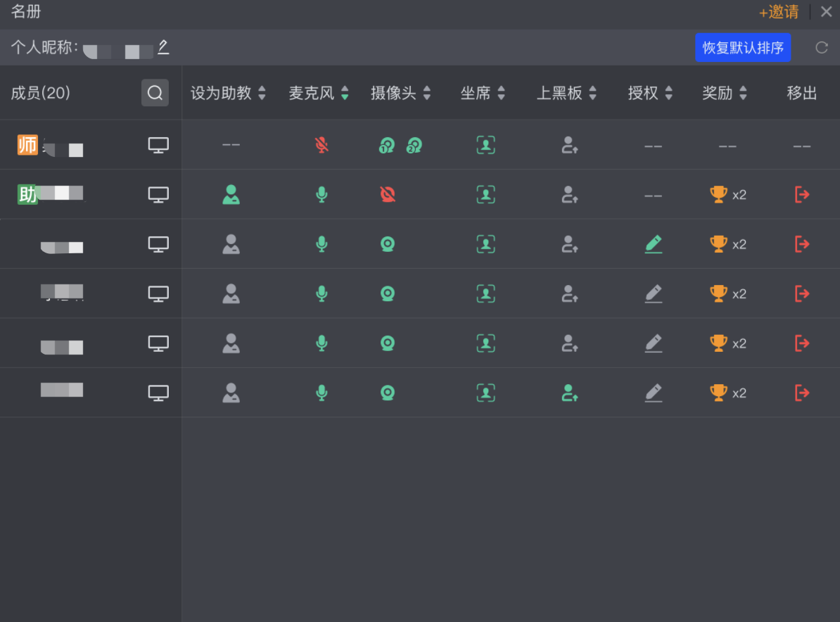The image size is (840, 622).
Task: Click the device monitor icon in teacher row
Action: coord(158,145)
